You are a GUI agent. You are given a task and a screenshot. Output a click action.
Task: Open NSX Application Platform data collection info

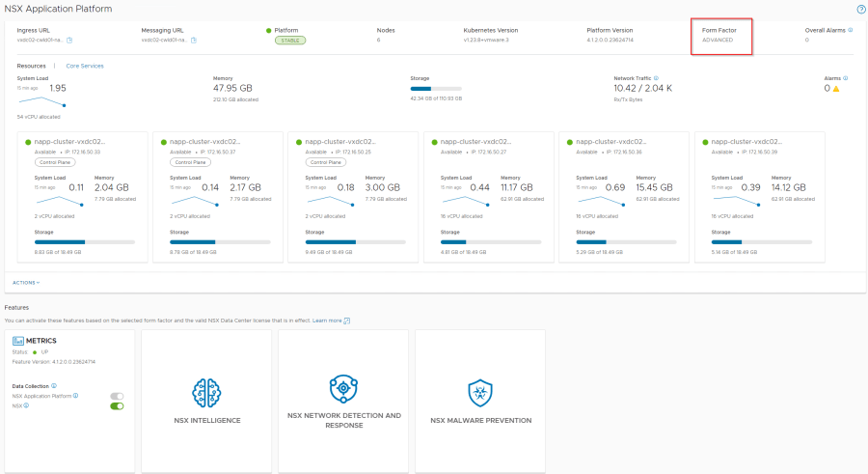coord(76,396)
